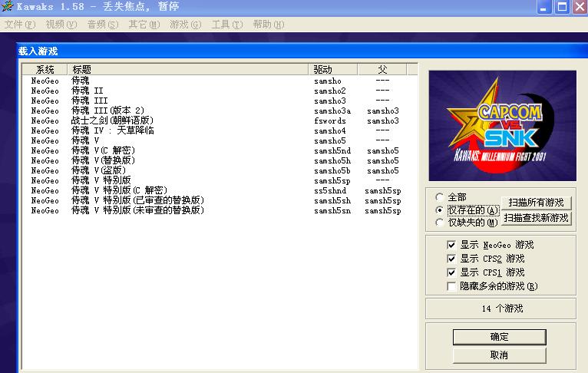Image resolution: width=588 pixels, height=373 pixels.
Task: Select 战士之剑(朝鲜语版) game entry
Action: pyautogui.click(x=112, y=120)
